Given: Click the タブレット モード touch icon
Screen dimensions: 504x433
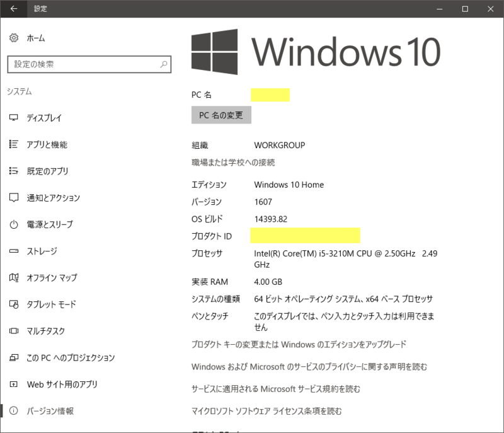Looking at the screenshot, I should click(x=13, y=304).
